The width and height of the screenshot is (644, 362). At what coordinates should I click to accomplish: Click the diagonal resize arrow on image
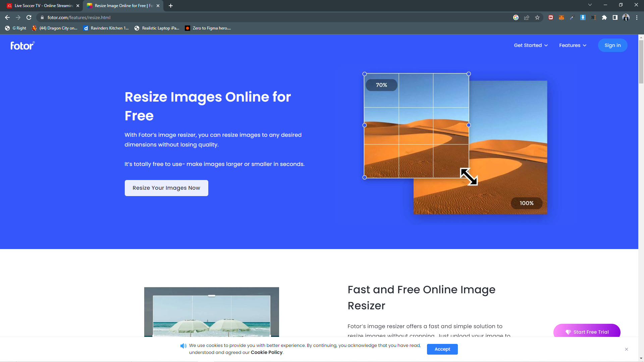469,177
